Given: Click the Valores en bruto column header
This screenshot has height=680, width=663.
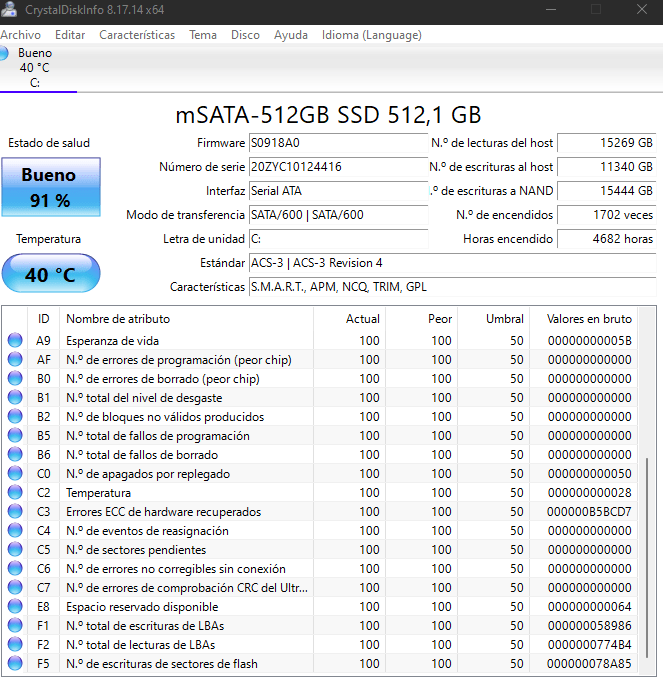Looking at the screenshot, I should point(589,319).
